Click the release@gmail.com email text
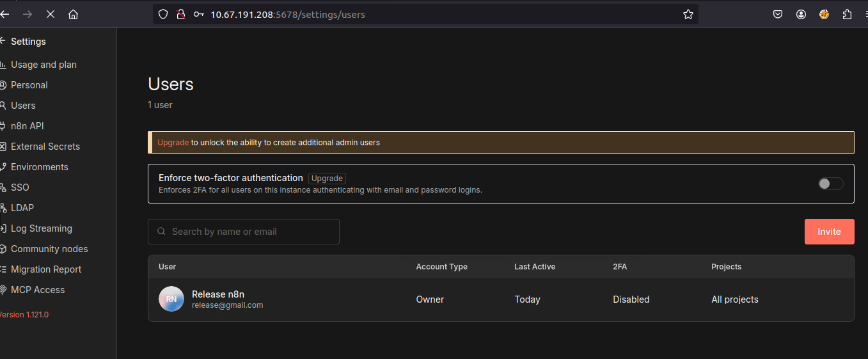 tap(228, 305)
